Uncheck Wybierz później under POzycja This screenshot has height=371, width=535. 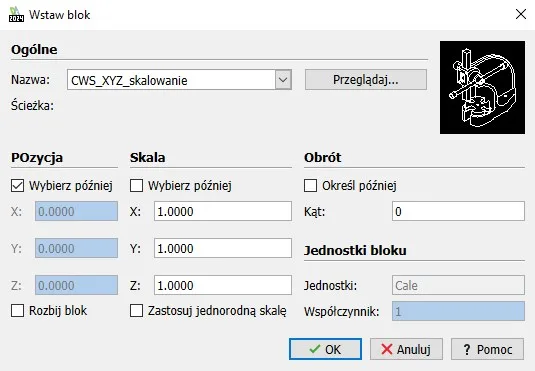(x=17, y=186)
